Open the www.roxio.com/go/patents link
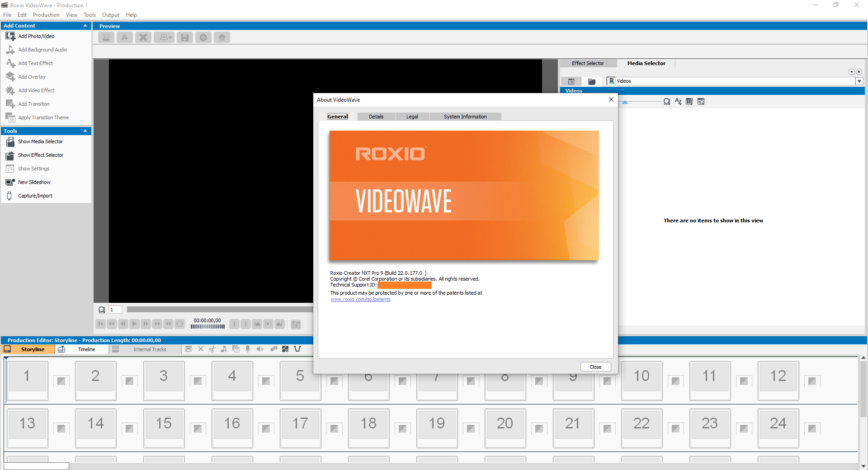Viewport: 868px width, 470px height. click(x=360, y=299)
